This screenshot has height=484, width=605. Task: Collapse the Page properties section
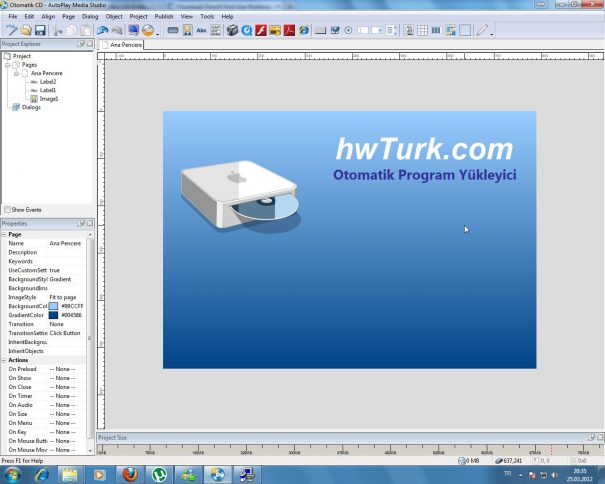click(x=4, y=235)
